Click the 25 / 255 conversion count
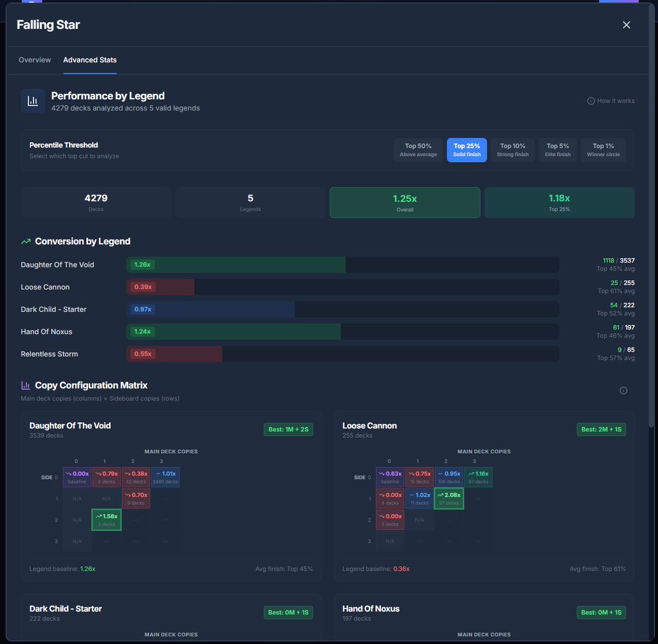The height and width of the screenshot is (644, 658). point(622,283)
